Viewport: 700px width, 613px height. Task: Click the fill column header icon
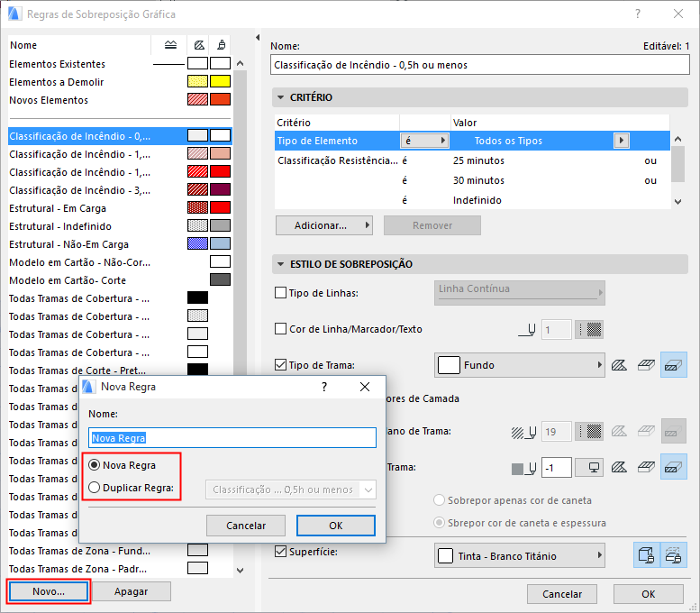[199, 45]
